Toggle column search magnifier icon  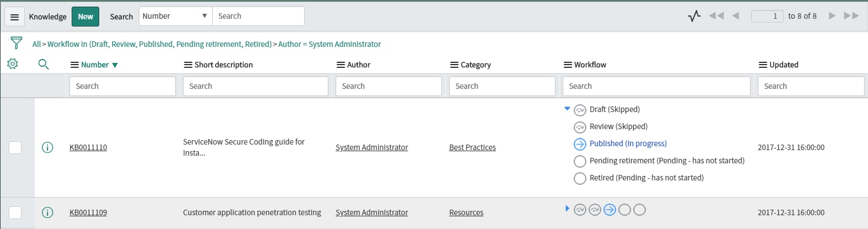[44, 65]
